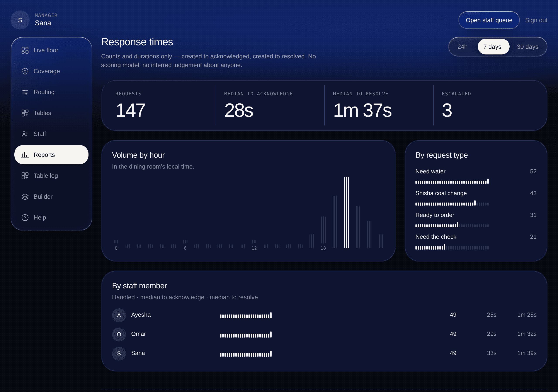Click Open staff queue button
The width and height of the screenshot is (558, 392).
click(x=489, y=20)
